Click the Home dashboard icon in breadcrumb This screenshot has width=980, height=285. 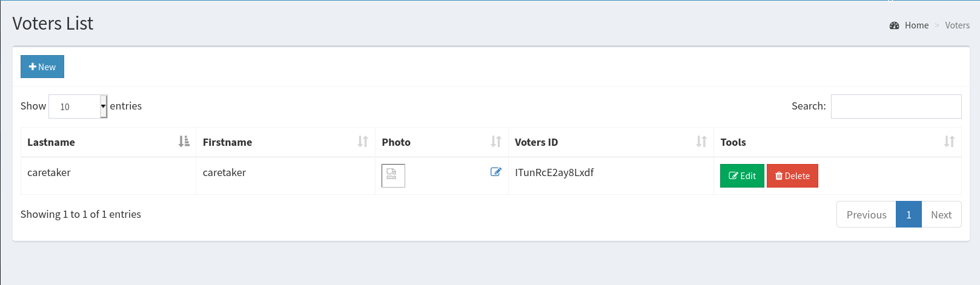tap(894, 25)
